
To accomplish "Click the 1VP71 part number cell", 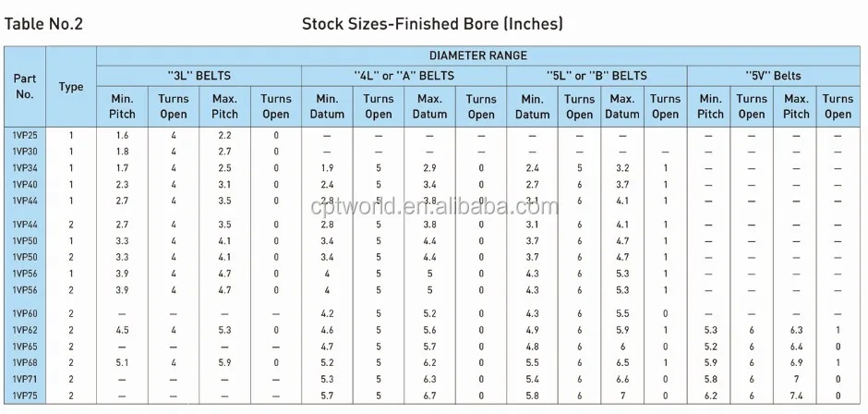I will coord(25,379).
